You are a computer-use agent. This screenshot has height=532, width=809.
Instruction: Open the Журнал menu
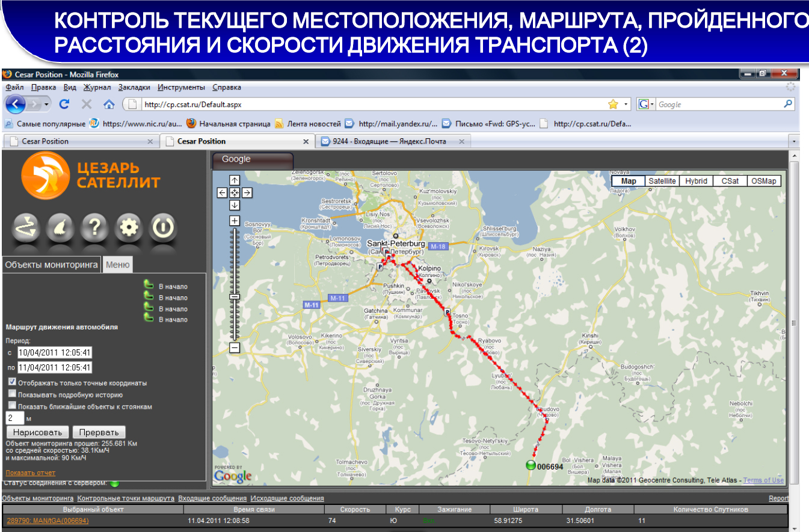[x=97, y=87]
